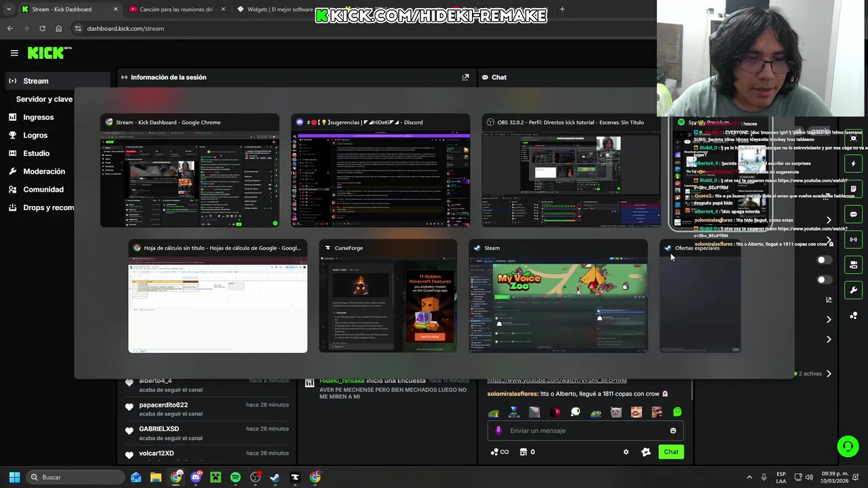The height and width of the screenshot is (488, 868).
Task: Switch to the Canción para las reuniones tab
Action: (x=176, y=9)
